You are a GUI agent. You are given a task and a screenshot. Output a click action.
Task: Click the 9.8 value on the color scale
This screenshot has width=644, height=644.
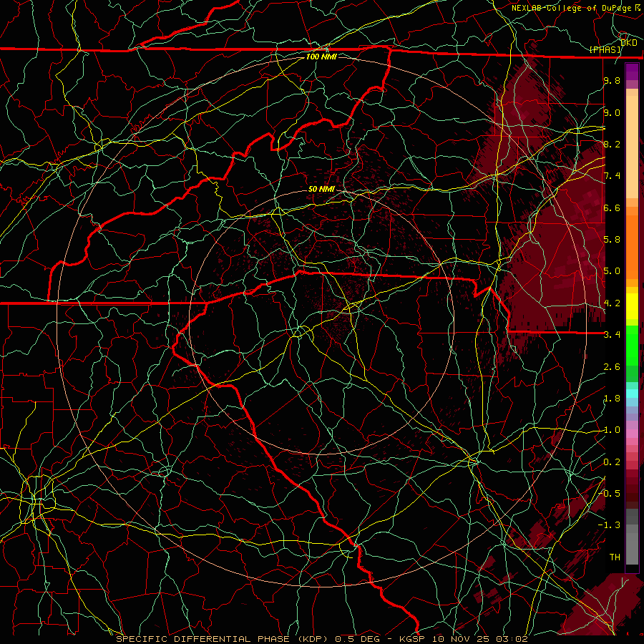coord(612,80)
